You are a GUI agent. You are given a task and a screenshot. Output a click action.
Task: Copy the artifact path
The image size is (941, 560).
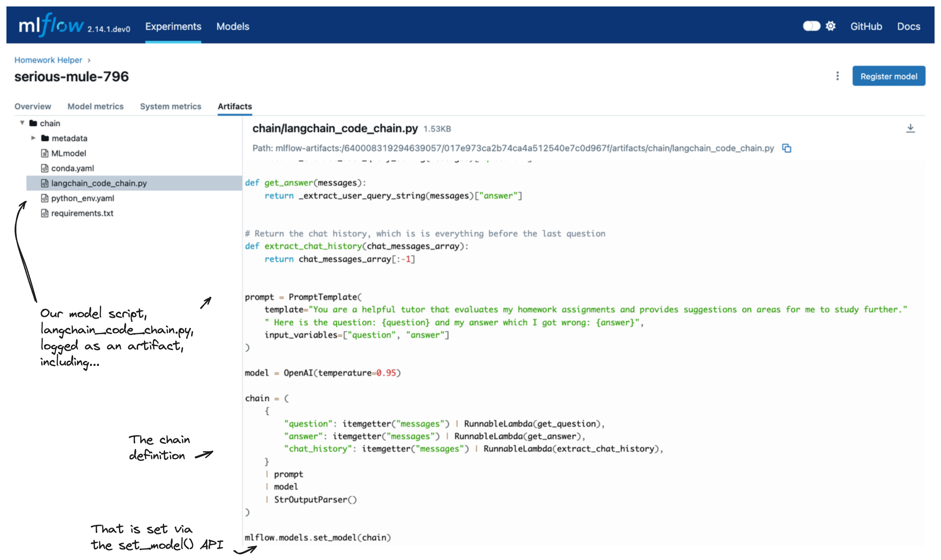(x=787, y=148)
